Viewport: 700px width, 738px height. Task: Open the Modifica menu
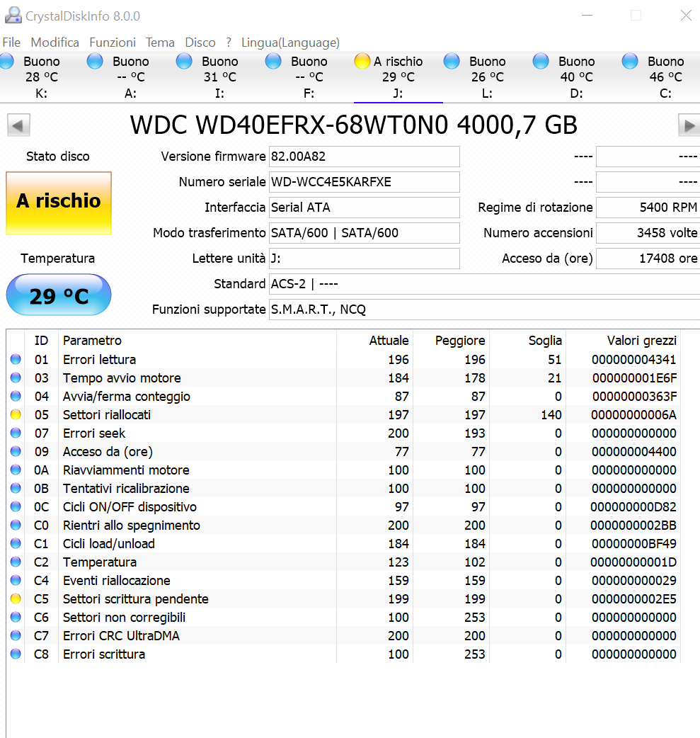(55, 42)
